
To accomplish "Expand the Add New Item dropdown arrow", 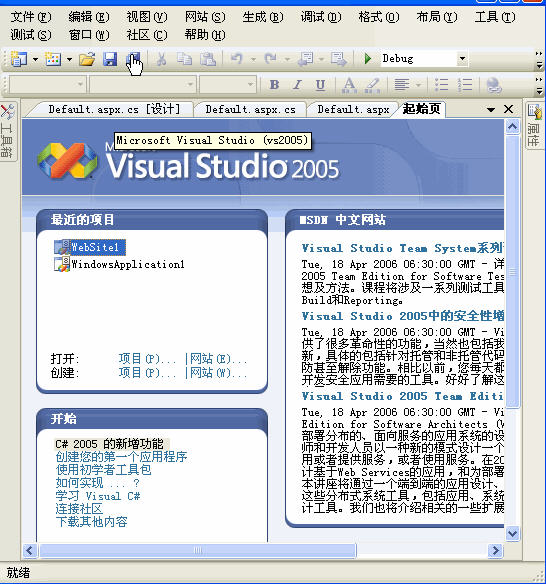I will tap(69, 59).
